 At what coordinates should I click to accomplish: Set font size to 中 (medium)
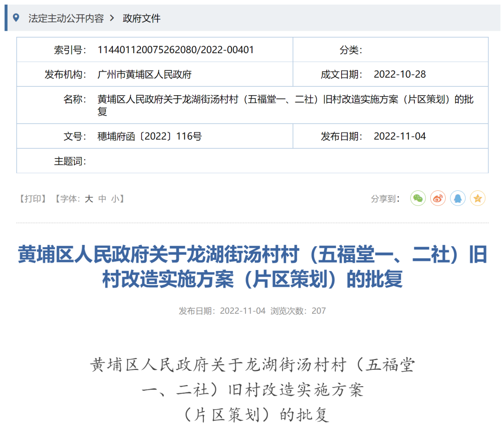point(102,199)
